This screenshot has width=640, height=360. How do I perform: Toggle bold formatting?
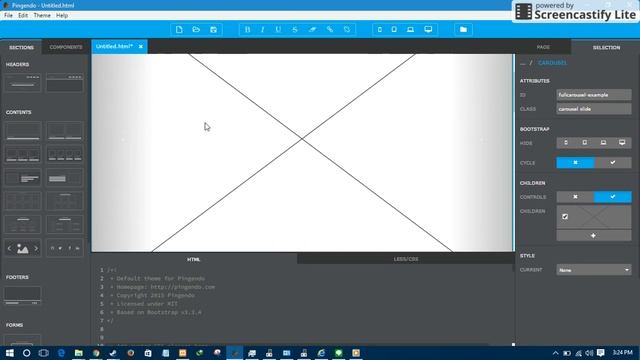[247, 29]
